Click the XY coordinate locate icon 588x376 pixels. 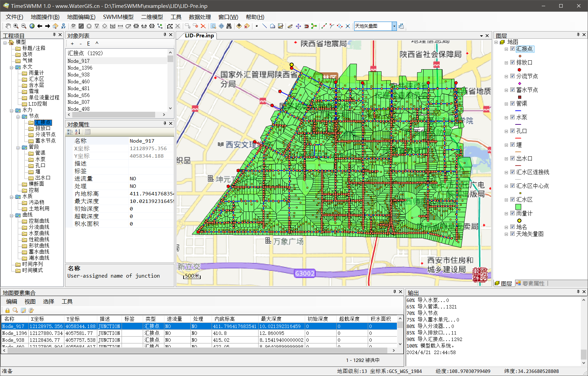coord(63,26)
